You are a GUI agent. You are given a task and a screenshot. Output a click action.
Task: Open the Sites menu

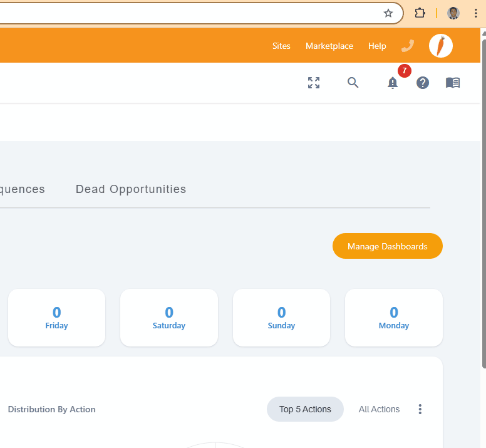click(x=281, y=46)
